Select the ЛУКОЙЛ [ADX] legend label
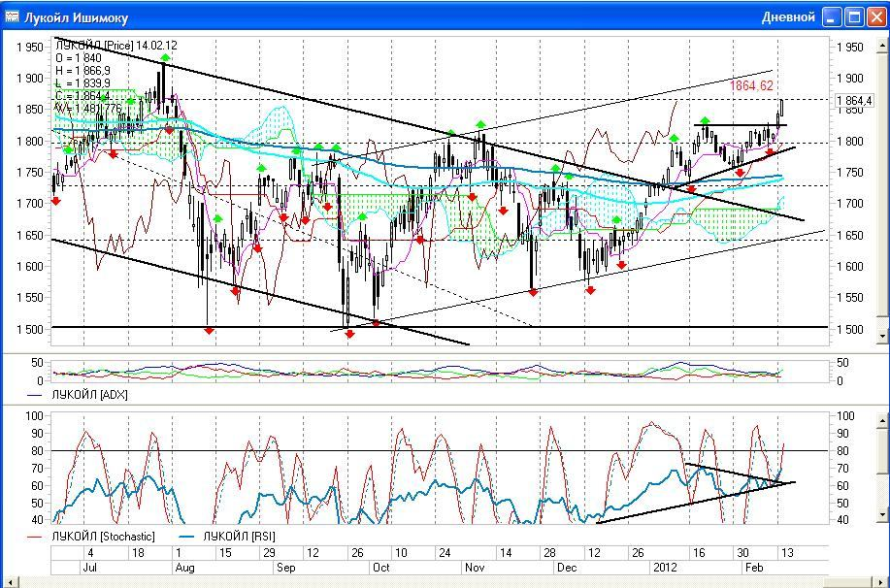Screen dimensions: 890x588 pos(89,395)
